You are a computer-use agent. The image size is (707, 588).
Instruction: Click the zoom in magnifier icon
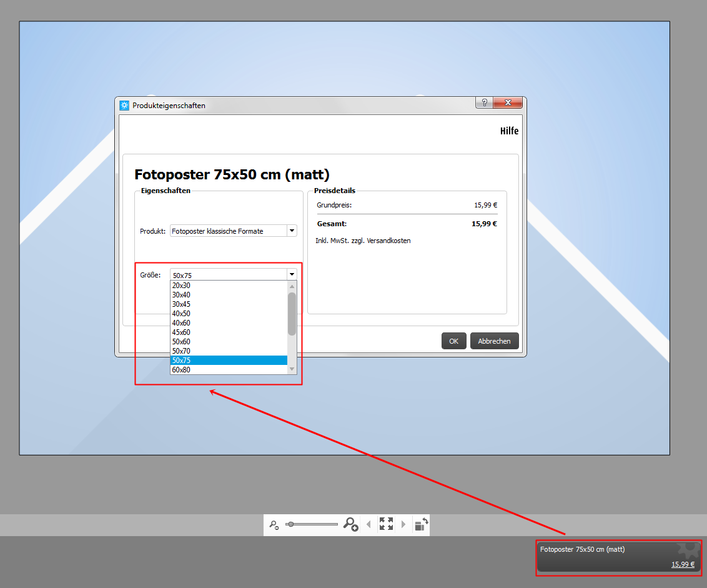[350, 524]
